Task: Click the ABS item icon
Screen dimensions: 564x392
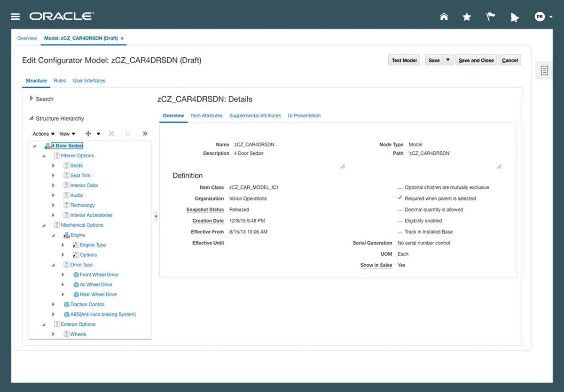Action: click(67, 315)
